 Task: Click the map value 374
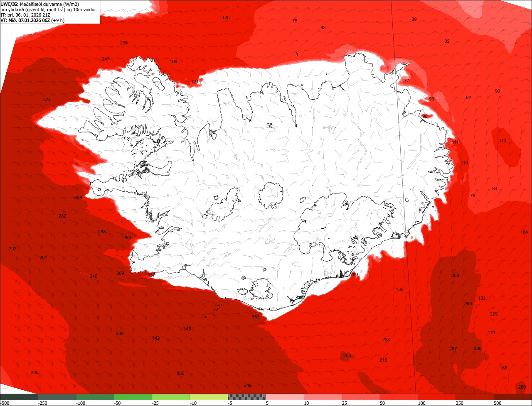pyautogui.click(x=47, y=100)
